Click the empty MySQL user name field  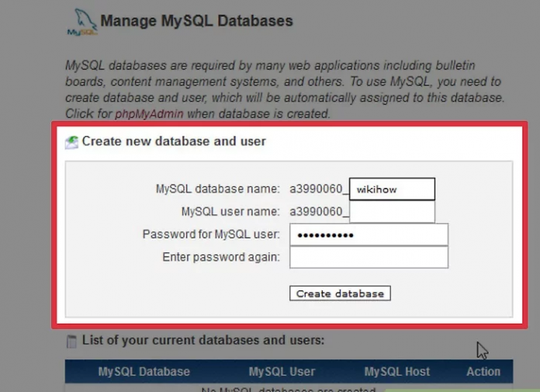(x=392, y=211)
